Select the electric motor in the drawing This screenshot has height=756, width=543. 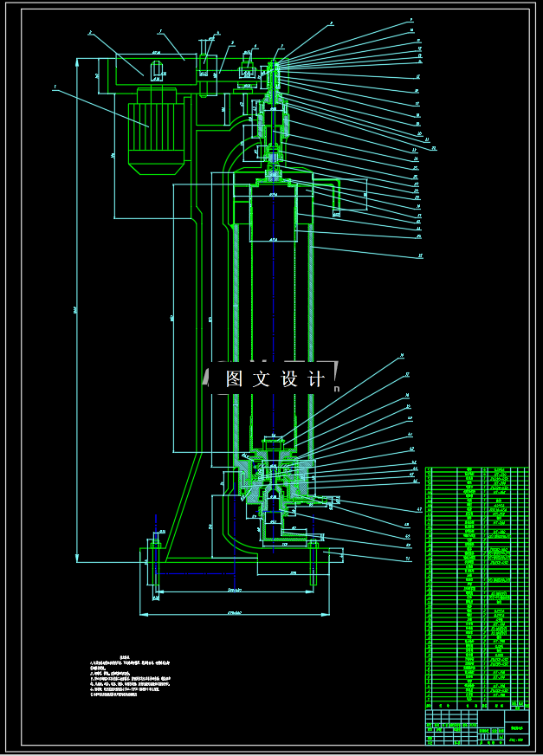tap(156, 130)
